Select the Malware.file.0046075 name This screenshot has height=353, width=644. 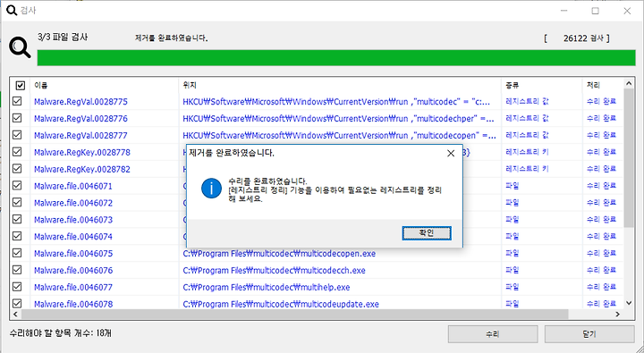pos(73,253)
